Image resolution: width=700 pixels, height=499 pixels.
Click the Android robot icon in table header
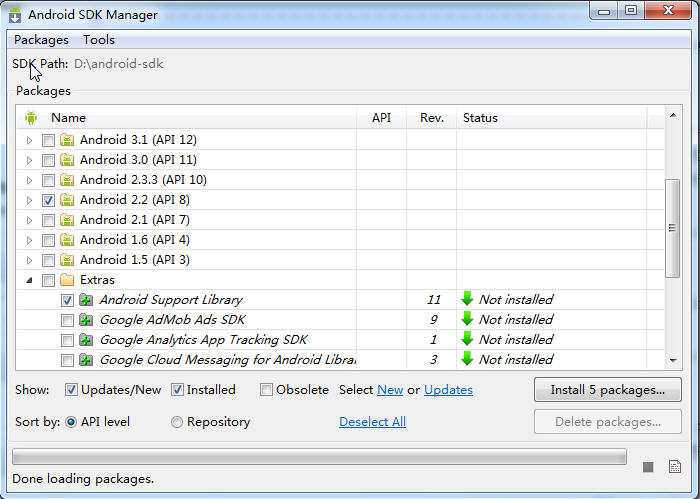pyautogui.click(x=31, y=118)
